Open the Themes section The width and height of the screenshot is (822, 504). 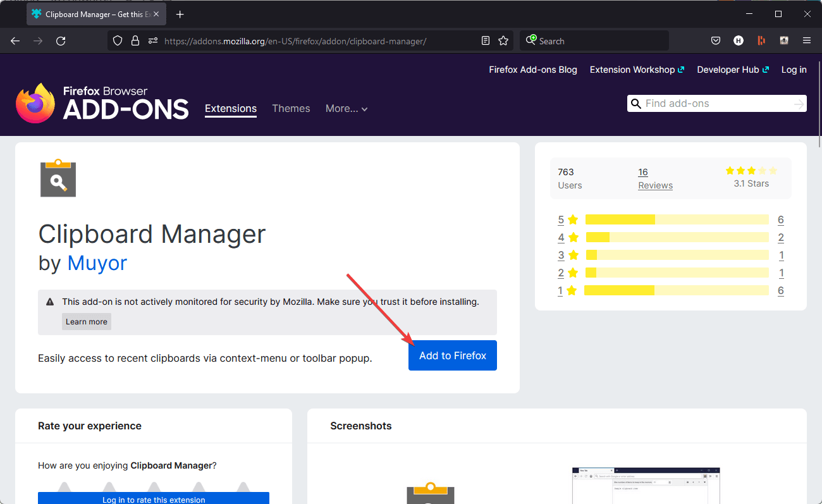click(x=291, y=109)
